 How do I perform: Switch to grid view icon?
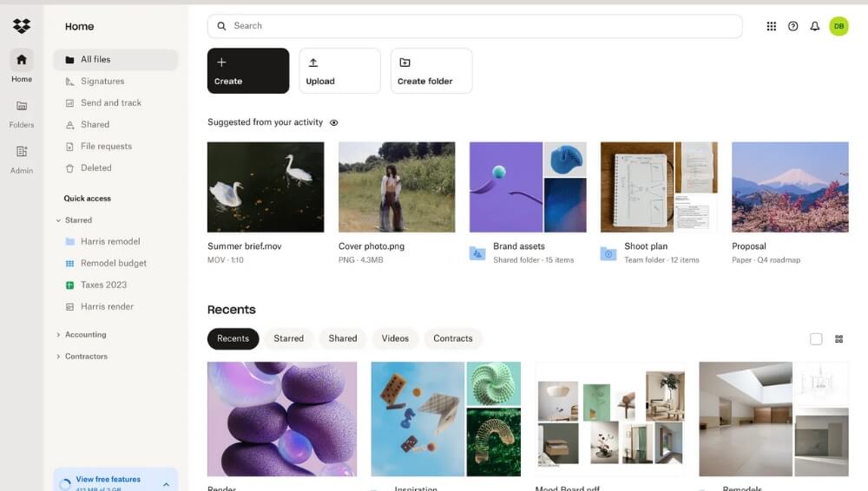(x=838, y=339)
